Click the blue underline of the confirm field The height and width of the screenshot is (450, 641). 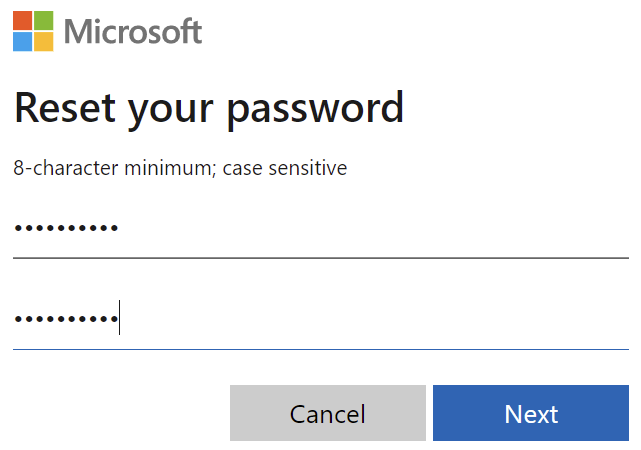click(321, 349)
